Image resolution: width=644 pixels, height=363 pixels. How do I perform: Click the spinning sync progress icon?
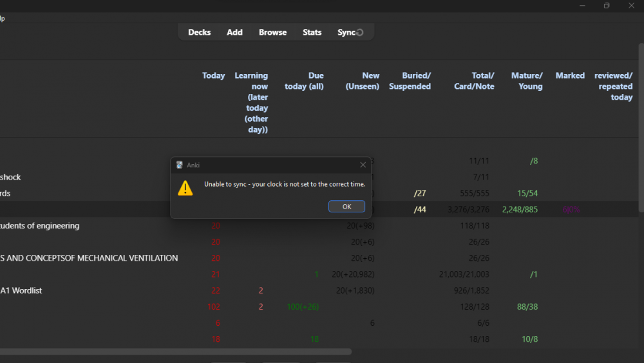coord(360,33)
